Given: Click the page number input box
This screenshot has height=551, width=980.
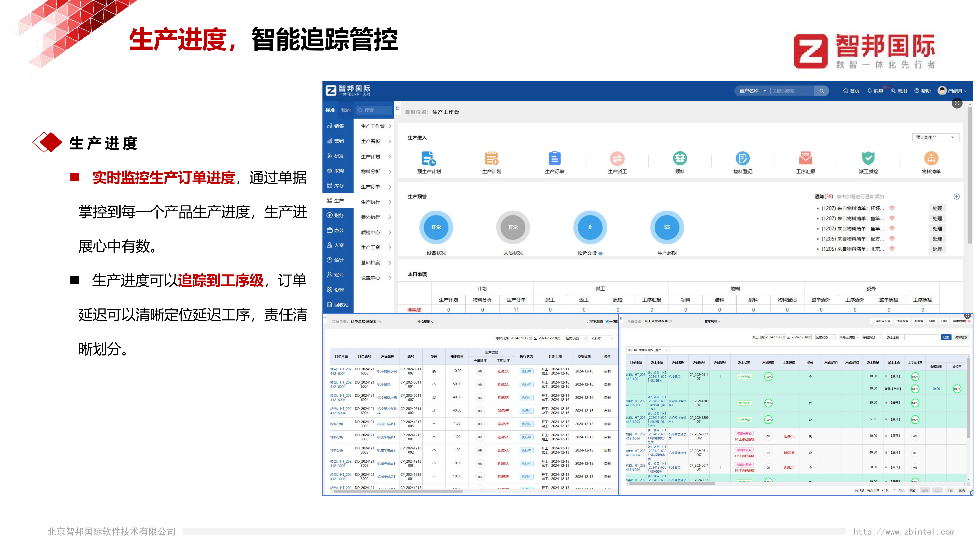Looking at the screenshot, I should coord(895,491).
